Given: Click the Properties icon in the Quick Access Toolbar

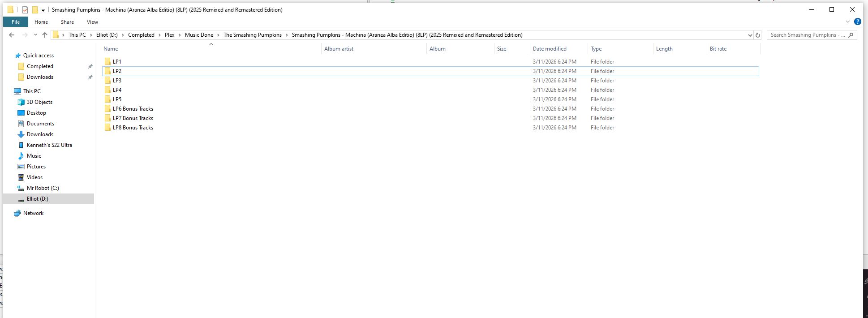Looking at the screenshot, I should coord(25,9).
